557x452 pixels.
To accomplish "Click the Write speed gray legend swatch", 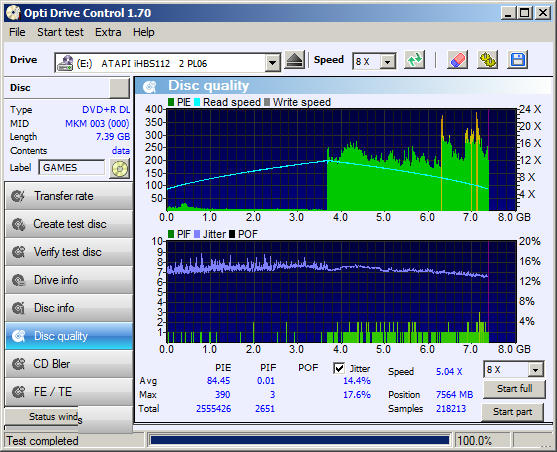I will point(267,102).
